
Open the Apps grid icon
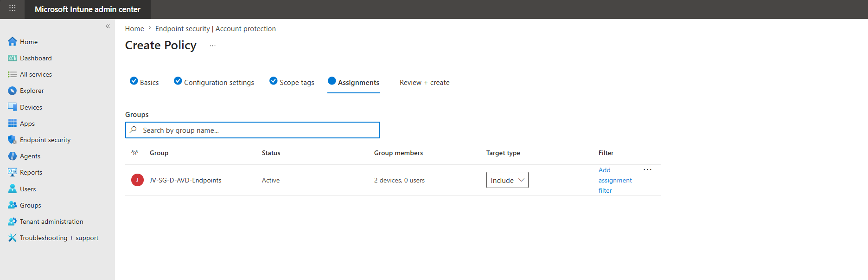pyautogui.click(x=13, y=124)
